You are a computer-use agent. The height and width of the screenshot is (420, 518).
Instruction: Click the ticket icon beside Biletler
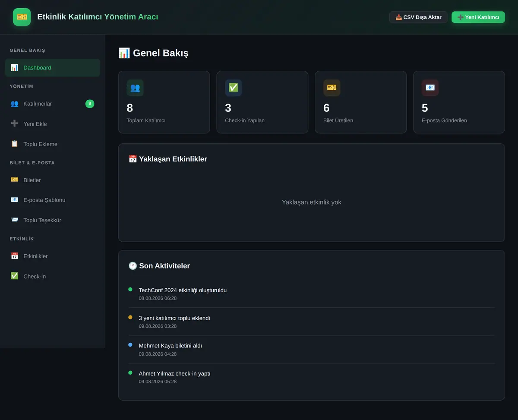coord(15,180)
